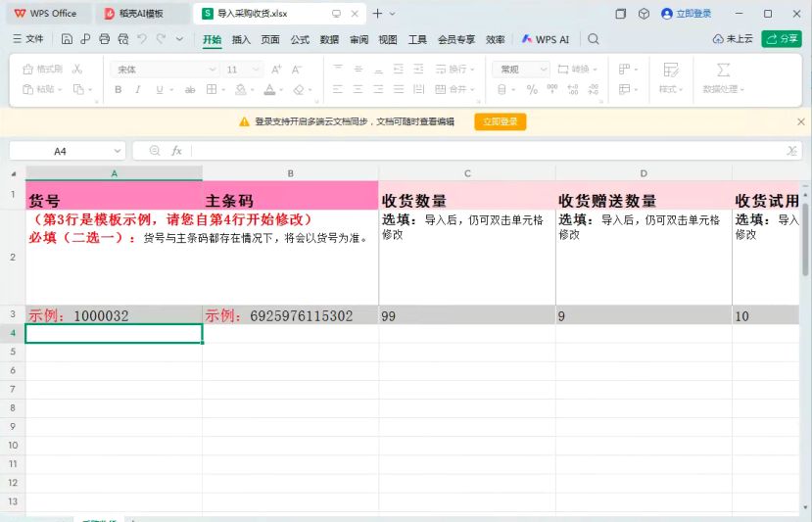Increase font size with A+ icon
Image resolution: width=812 pixels, height=522 pixels.
coord(276,69)
